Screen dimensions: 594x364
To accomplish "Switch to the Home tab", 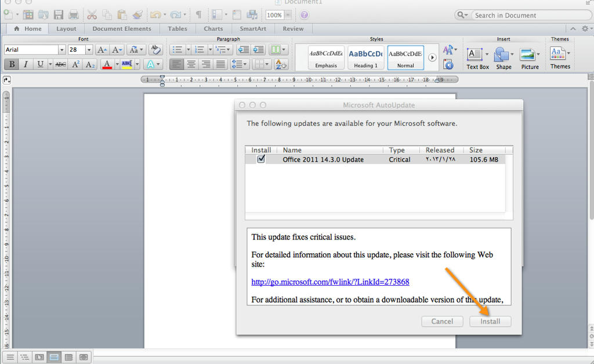I will pos(28,29).
